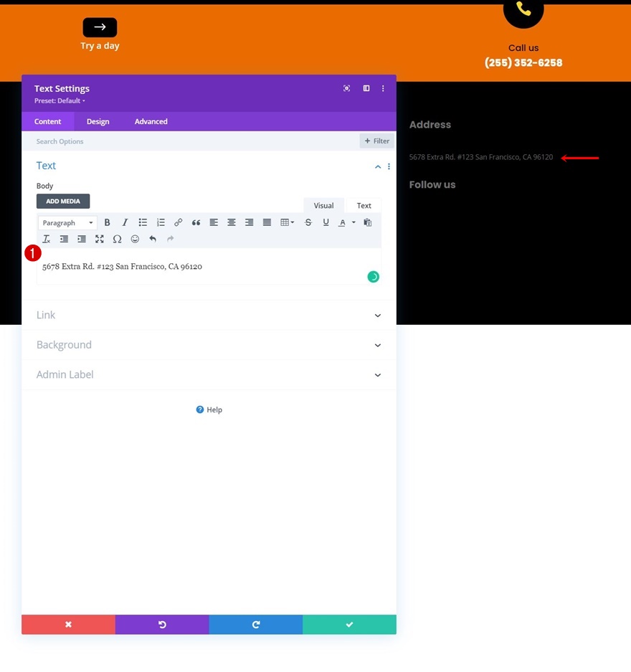Screen dimensions: 631x672
Task: Open Text section options menu
Action: (389, 166)
